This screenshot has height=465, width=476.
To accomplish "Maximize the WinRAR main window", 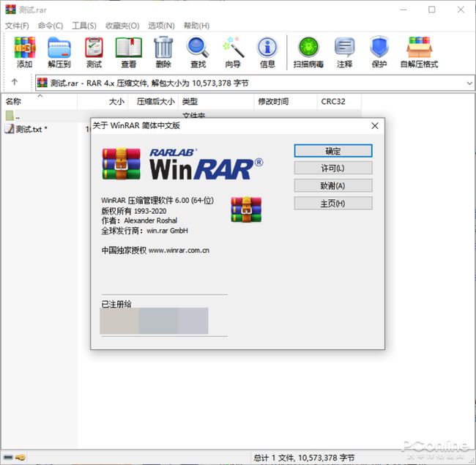I will 431,10.
